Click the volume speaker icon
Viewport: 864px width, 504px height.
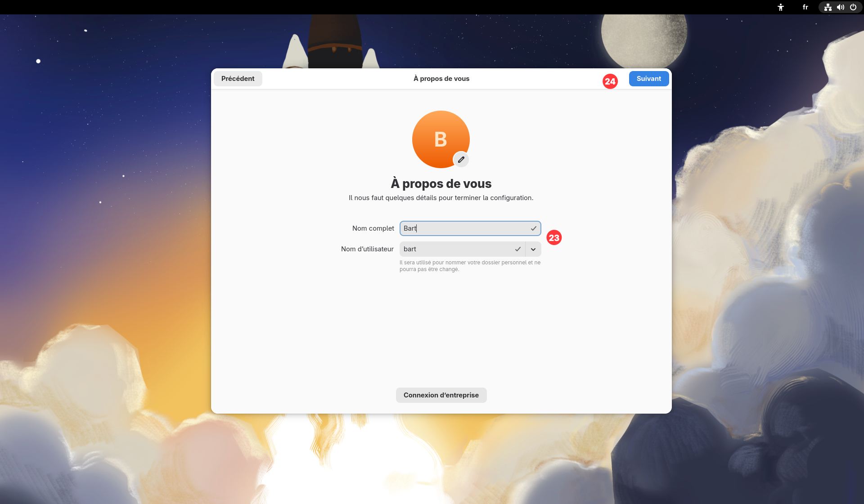(x=840, y=7)
